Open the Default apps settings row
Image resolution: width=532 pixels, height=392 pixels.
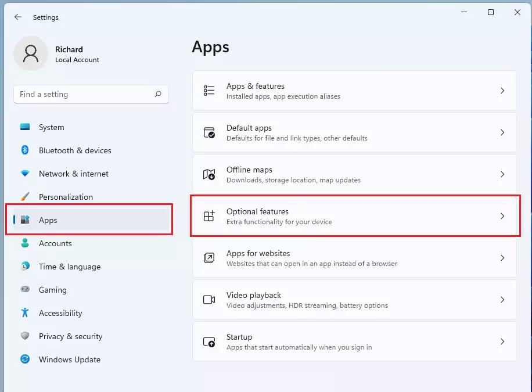(x=354, y=132)
